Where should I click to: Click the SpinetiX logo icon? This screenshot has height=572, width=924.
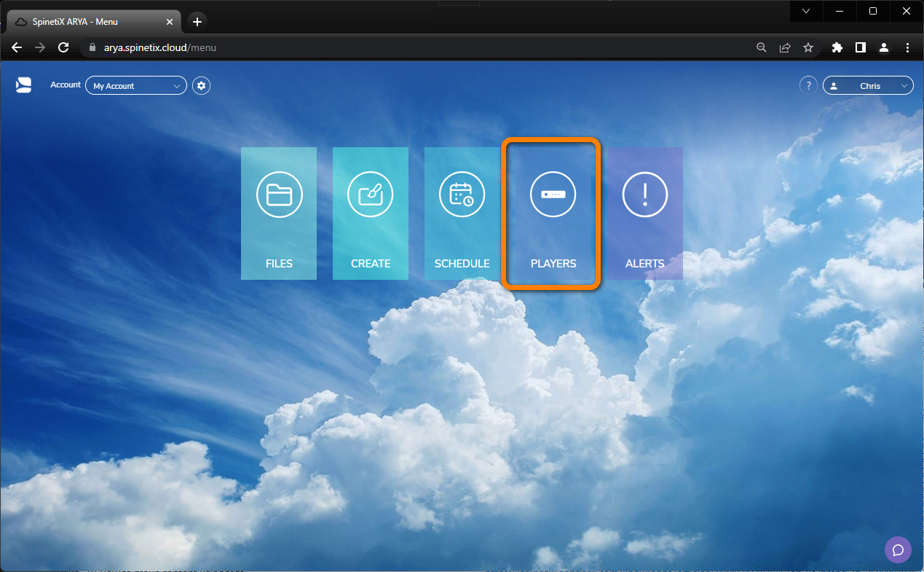23,85
